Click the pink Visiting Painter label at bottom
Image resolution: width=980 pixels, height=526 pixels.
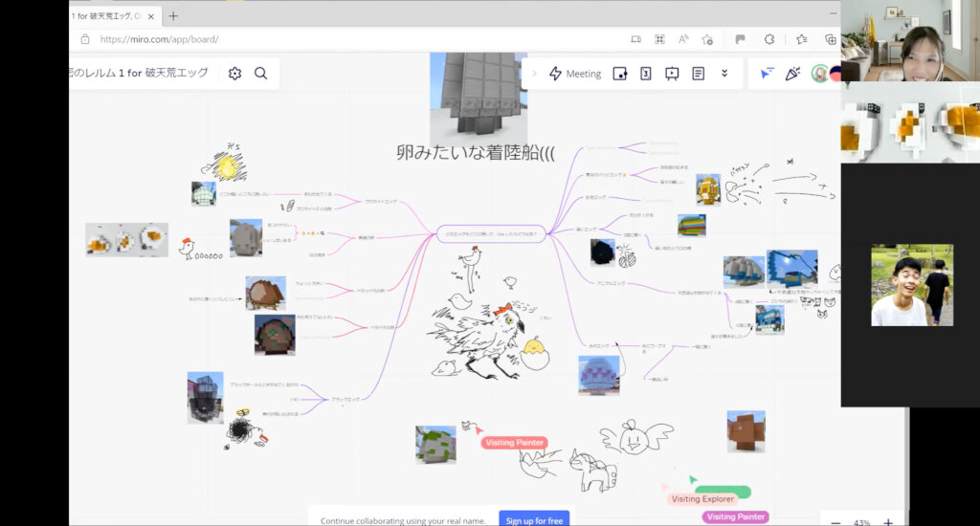(736, 516)
